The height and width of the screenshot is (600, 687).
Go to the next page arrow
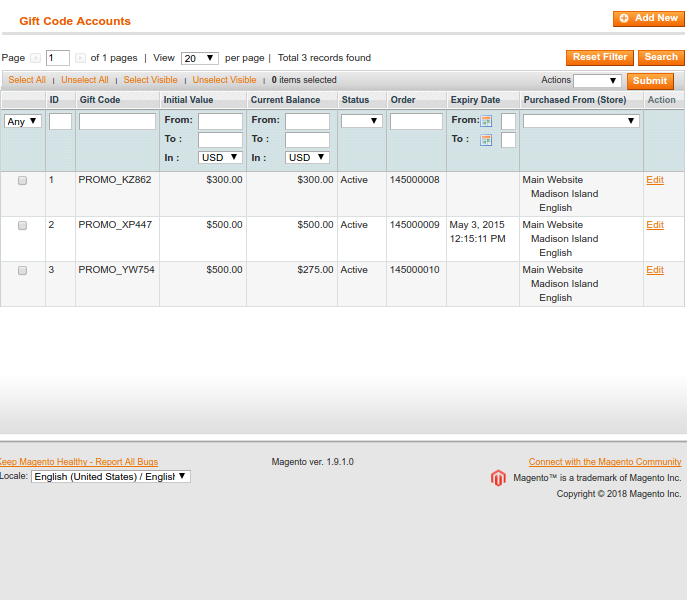click(x=80, y=58)
